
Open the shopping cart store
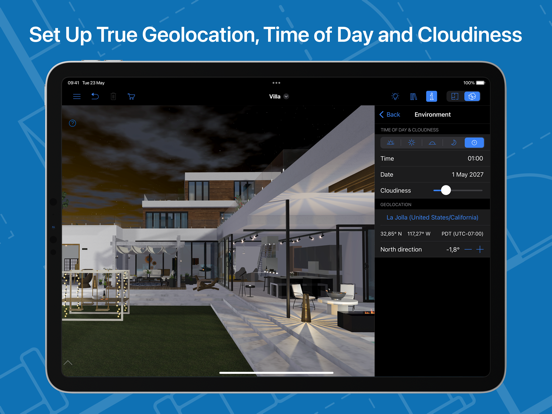pos(131,96)
